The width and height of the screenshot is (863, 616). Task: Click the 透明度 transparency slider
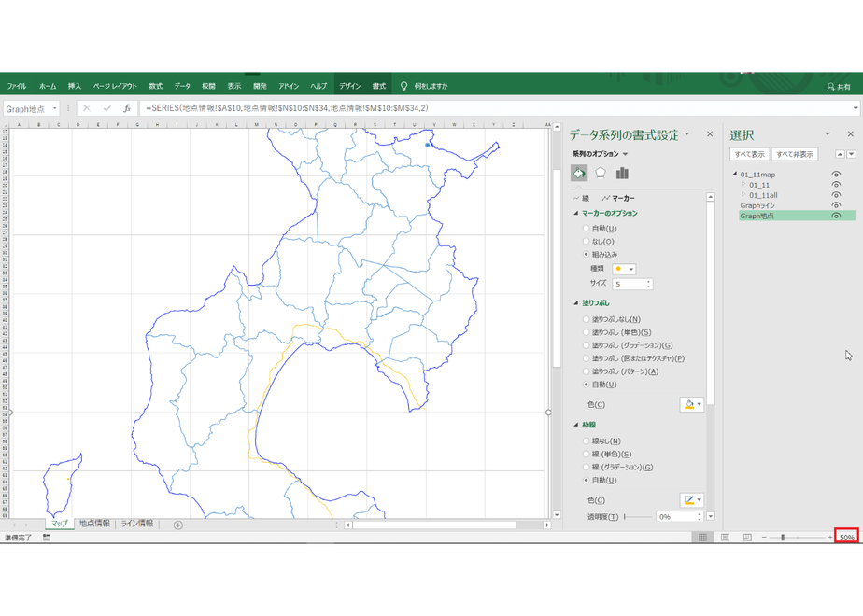click(638, 516)
